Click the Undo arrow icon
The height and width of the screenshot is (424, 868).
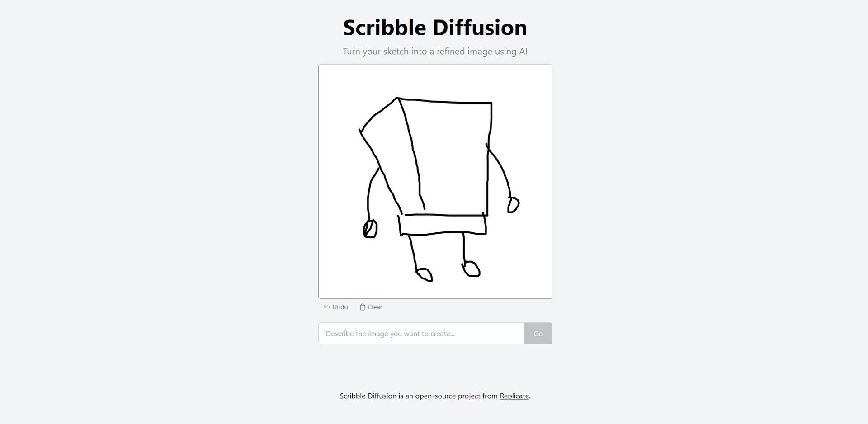coord(327,307)
